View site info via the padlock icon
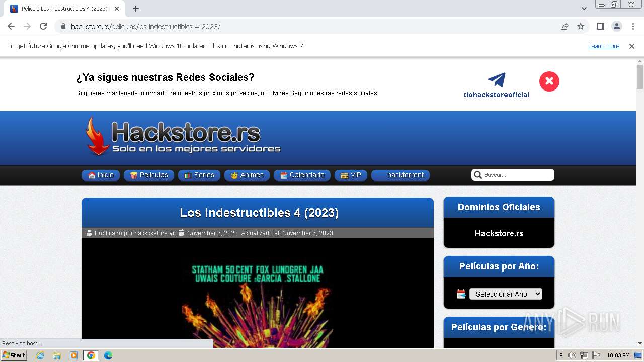The image size is (644, 362). coord(63,26)
